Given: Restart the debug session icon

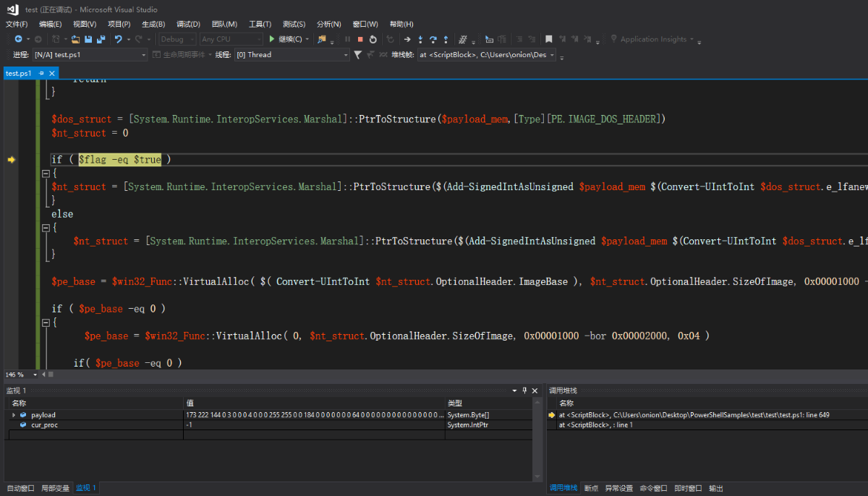Looking at the screenshot, I should [x=373, y=39].
